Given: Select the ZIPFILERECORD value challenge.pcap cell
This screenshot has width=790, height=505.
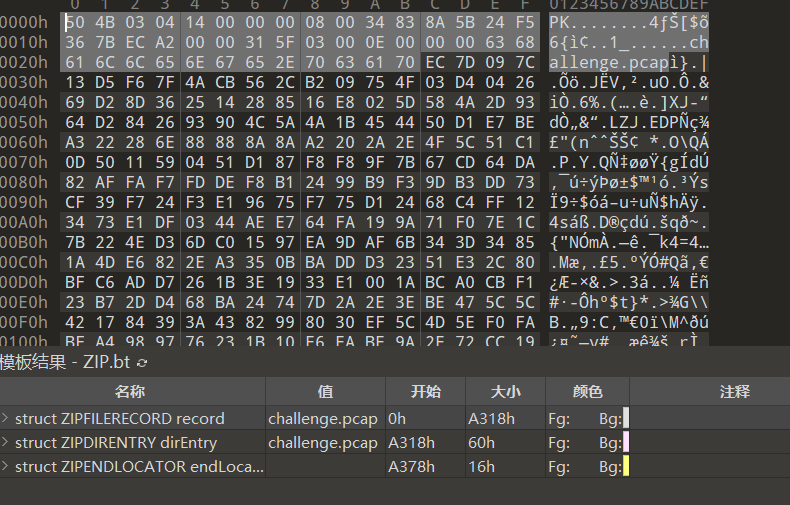Looking at the screenshot, I should [x=323, y=418].
